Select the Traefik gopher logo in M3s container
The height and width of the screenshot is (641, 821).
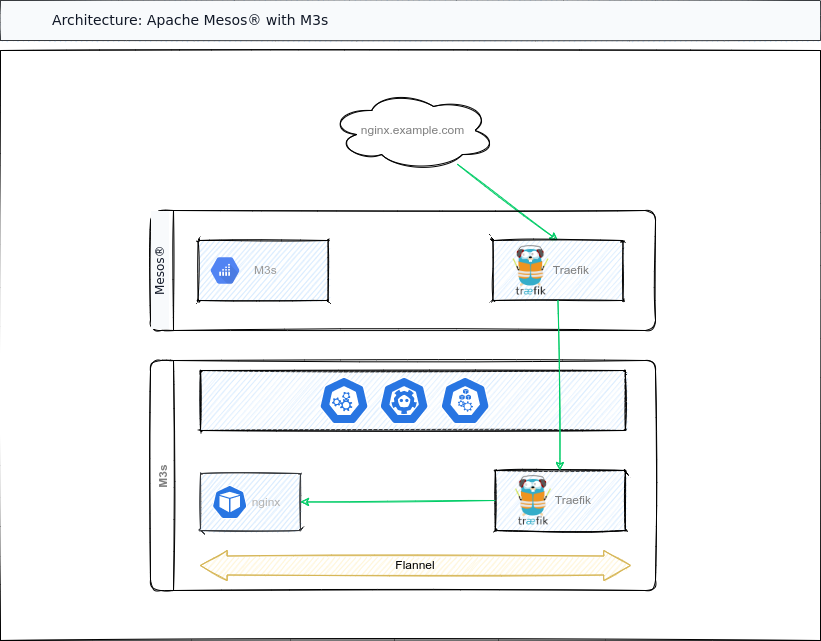[x=533, y=500]
